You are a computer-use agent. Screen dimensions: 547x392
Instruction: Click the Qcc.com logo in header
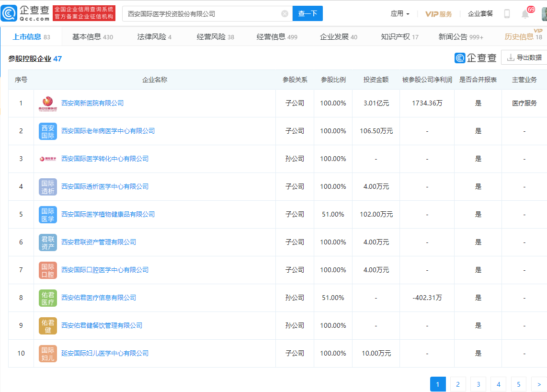coord(25,13)
